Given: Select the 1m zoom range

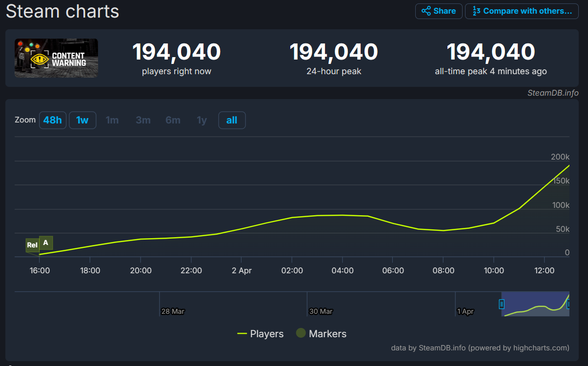Looking at the screenshot, I should click(112, 120).
